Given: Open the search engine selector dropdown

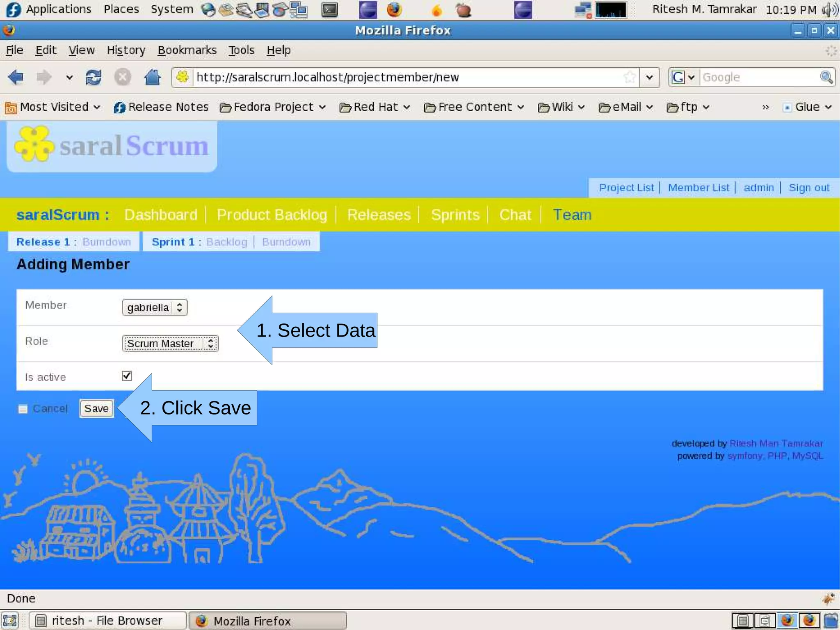Looking at the screenshot, I should point(683,77).
